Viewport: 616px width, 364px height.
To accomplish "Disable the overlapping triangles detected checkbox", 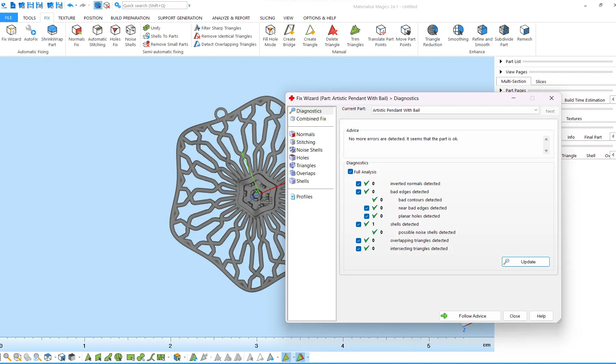I will tap(359, 241).
